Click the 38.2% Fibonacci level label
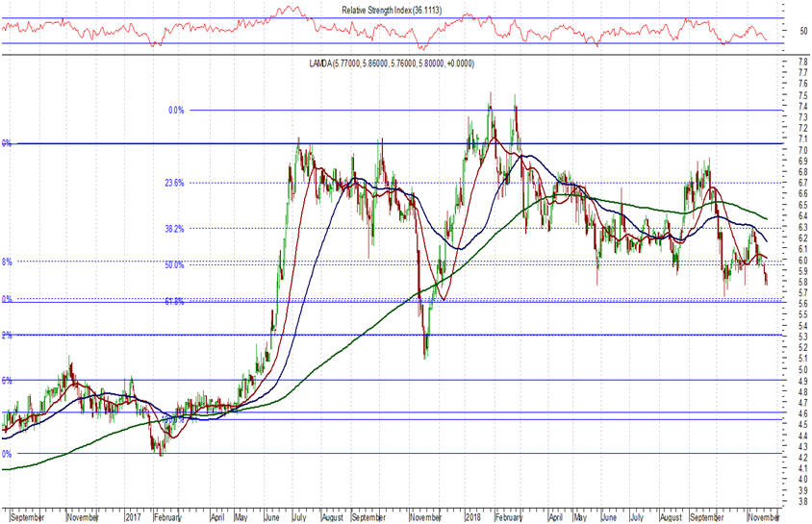 [174, 229]
